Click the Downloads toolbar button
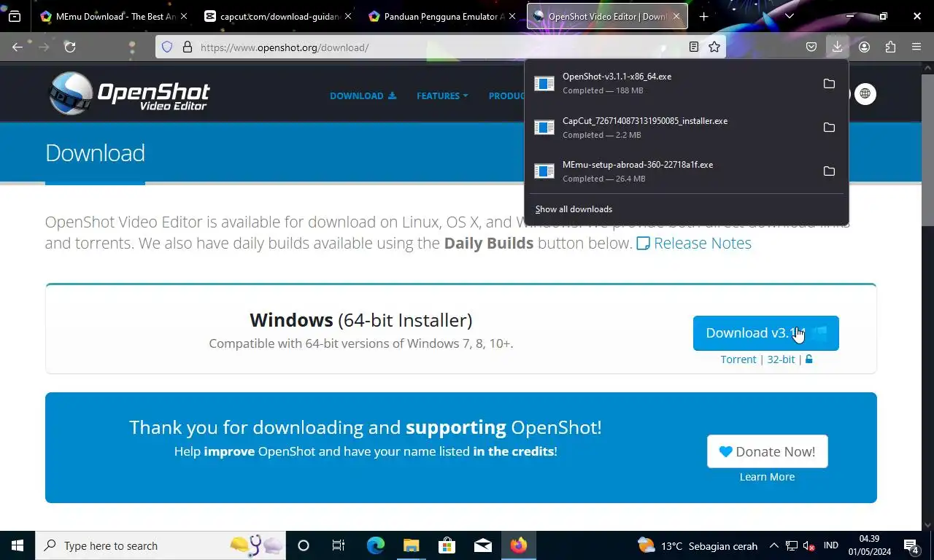 point(837,47)
